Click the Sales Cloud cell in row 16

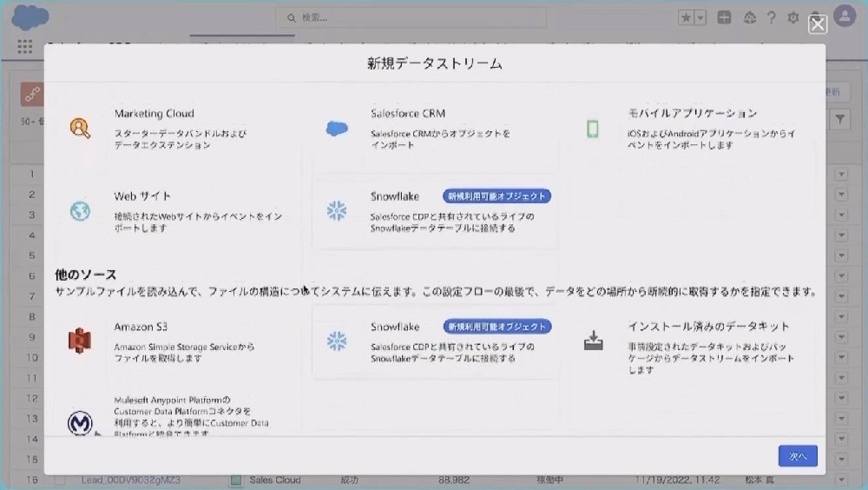click(x=274, y=480)
